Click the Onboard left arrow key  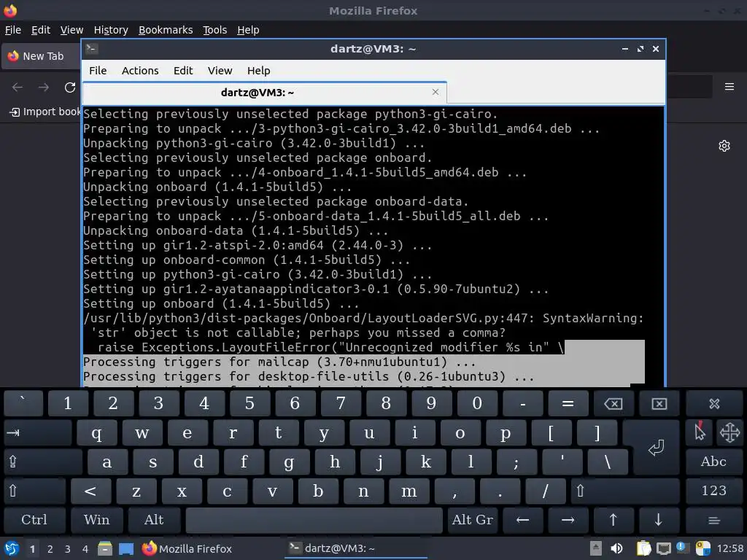pos(522,520)
